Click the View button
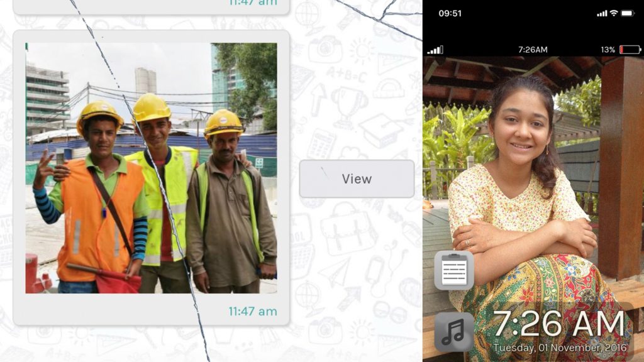This screenshot has width=644, height=362. click(357, 179)
